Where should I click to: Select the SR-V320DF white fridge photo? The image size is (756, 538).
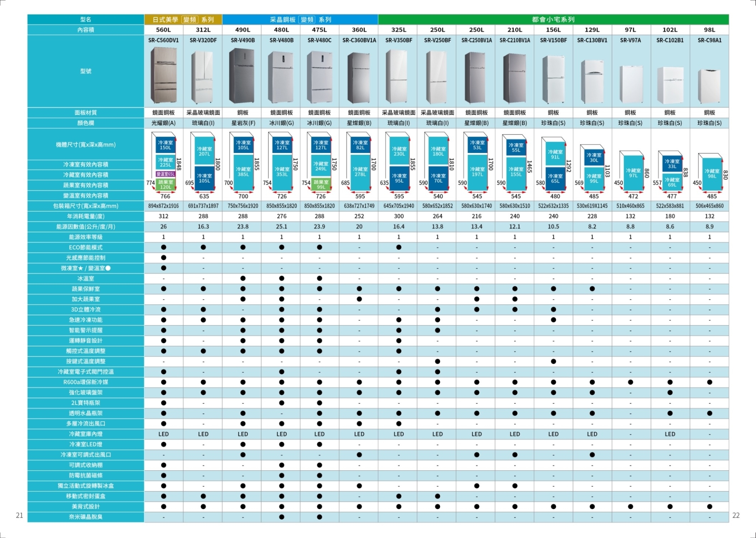(203, 77)
